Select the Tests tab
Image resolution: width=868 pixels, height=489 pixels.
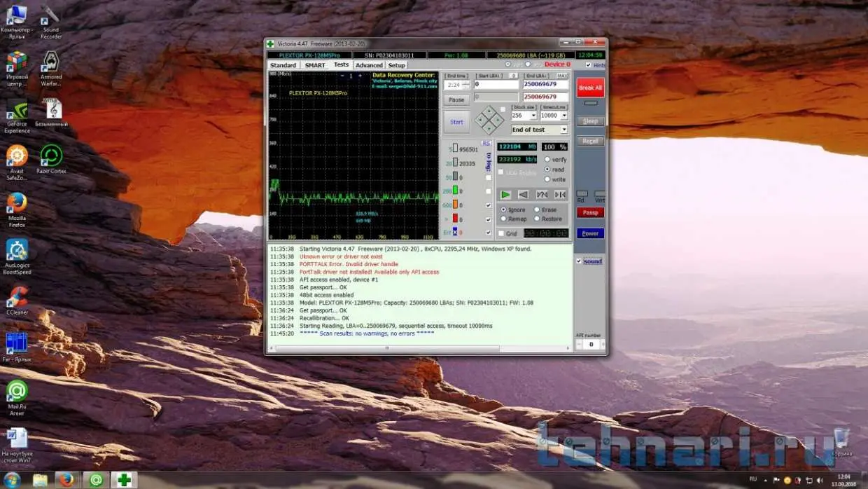coord(341,64)
